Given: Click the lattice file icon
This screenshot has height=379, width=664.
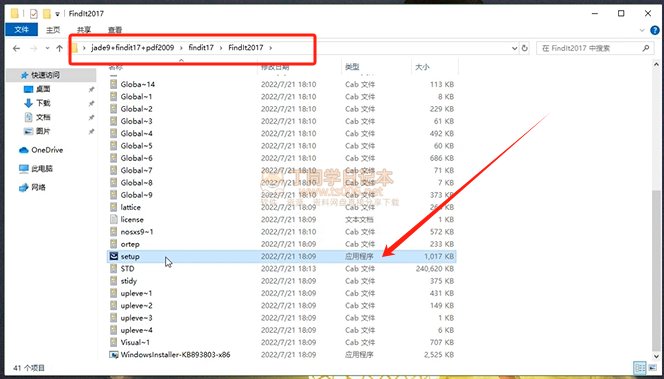Looking at the screenshot, I should coord(113,207).
